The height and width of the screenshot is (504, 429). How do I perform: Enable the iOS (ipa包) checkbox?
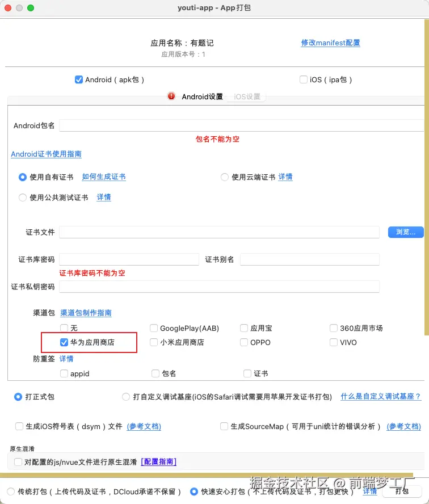(304, 79)
